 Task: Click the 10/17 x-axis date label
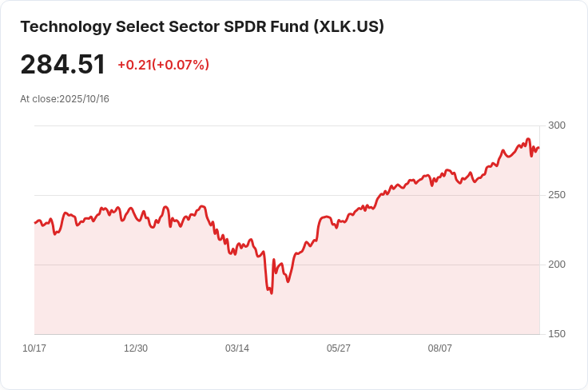(x=34, y=348)
